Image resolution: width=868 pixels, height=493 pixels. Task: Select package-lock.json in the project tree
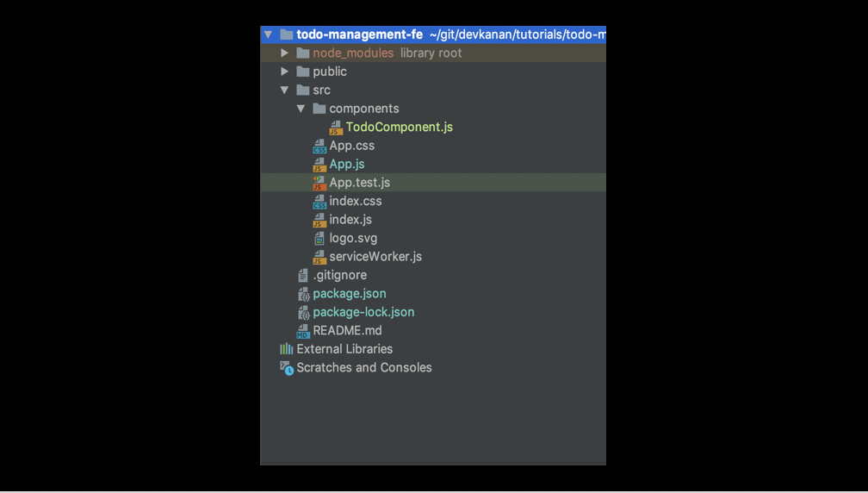coord(363,312)
